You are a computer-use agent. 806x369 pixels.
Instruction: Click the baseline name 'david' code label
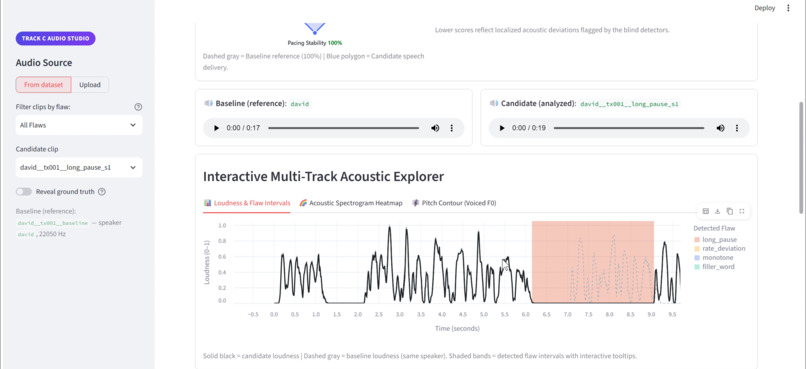(300, 104)
